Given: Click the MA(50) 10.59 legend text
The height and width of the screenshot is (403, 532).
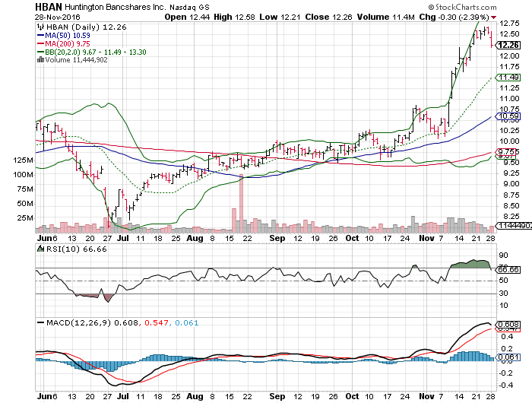Looking at the screenshot, I should [68, 35].
